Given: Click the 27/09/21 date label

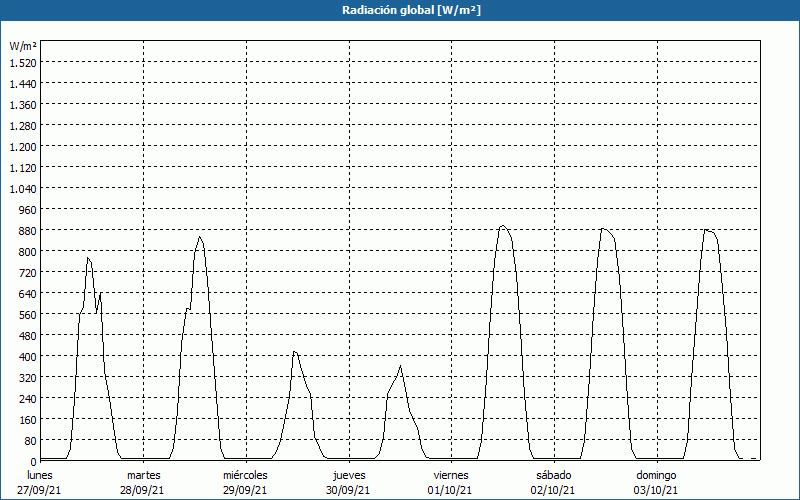Looking at the screenshot, I should [39, 490].
